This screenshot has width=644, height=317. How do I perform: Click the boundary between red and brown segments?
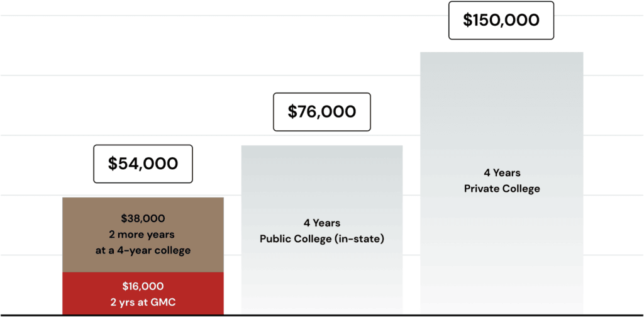point(143,272)
